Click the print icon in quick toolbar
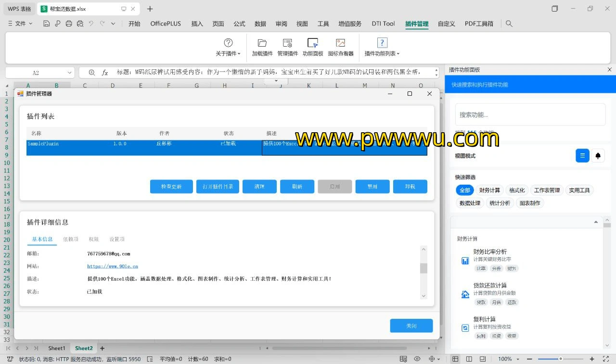Viewport: 616px width, 364px height. [x=69, y=24]
